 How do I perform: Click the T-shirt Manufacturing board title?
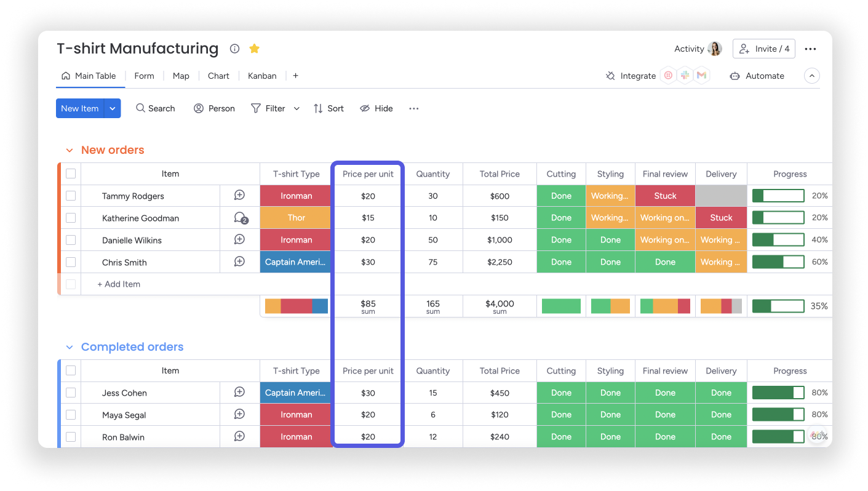point(138,49)
